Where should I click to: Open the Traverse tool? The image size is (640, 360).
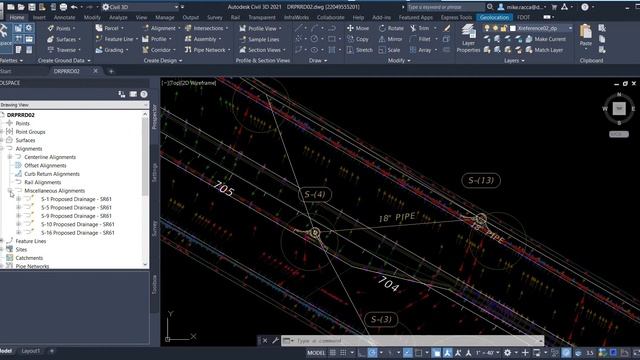point(64,50)
